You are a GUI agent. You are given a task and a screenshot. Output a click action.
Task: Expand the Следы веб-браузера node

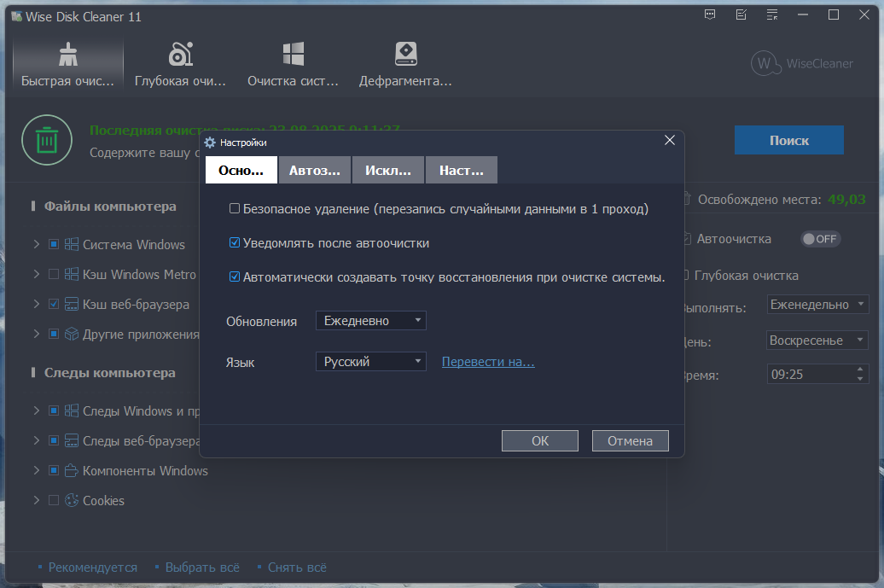pos(37,440)
